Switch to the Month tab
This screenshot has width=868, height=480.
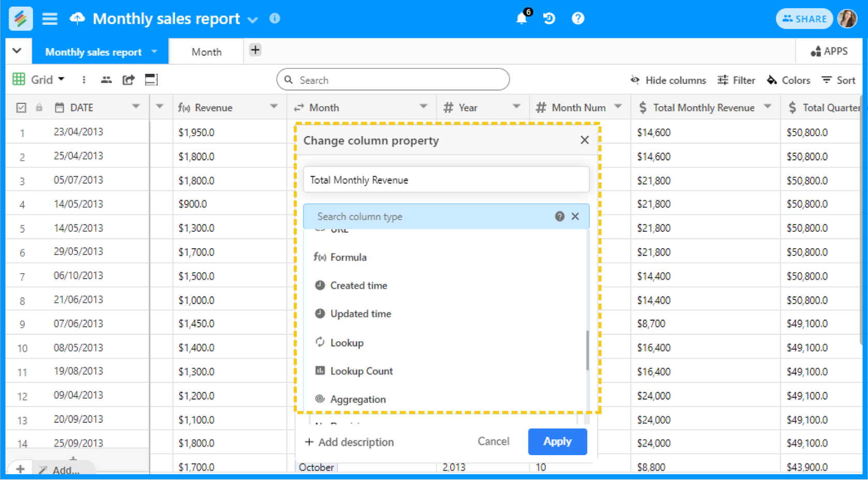tap(206, 51)
